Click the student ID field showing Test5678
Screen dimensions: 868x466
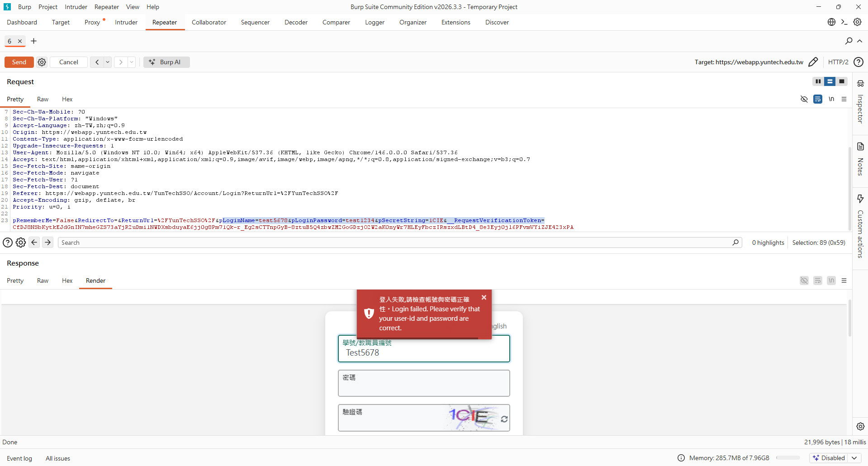424,349
